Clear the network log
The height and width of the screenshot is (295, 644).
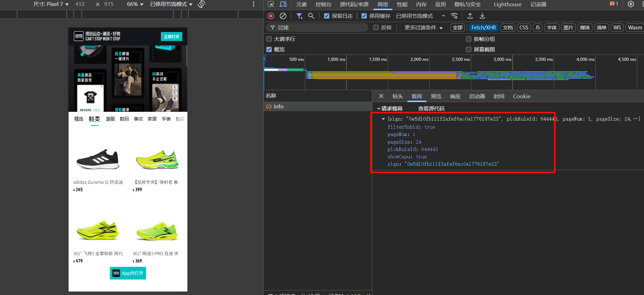(283, 16)
